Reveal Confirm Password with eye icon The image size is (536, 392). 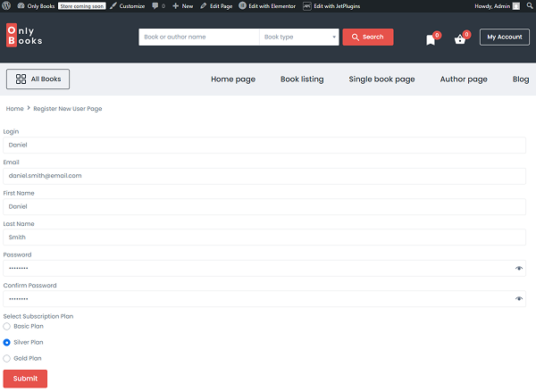(x=518, y=299)
